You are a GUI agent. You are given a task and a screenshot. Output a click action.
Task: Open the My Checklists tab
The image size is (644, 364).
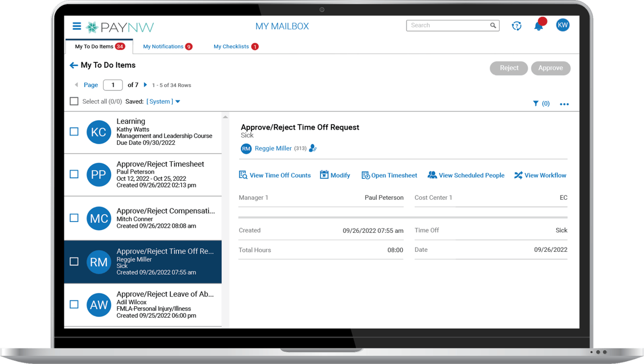[x=232, y=46]
